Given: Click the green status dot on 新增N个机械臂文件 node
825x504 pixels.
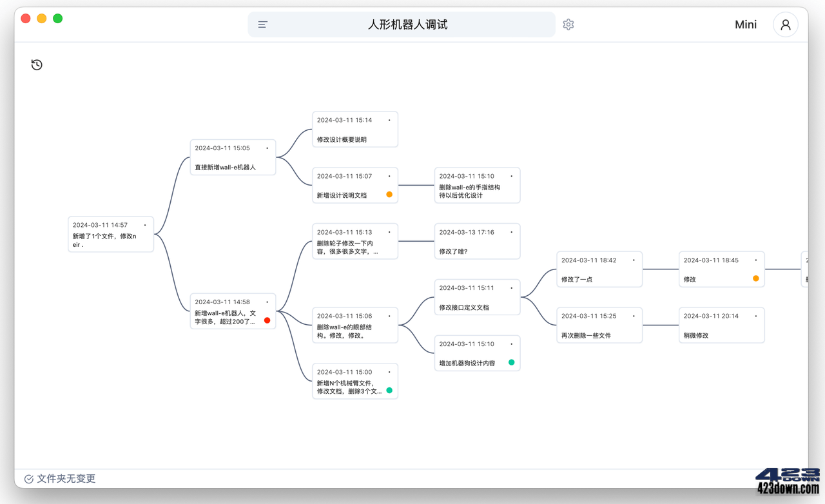Looking at the screenshot, I should (x=389, y=390).
